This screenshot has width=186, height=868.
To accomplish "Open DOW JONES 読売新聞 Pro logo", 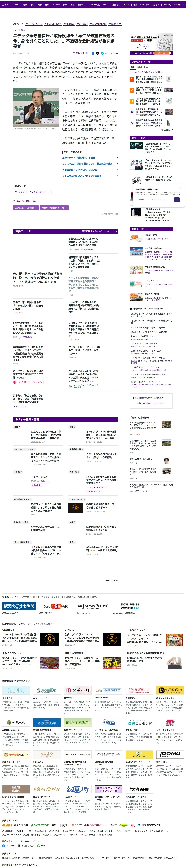I will coord(130,606).
